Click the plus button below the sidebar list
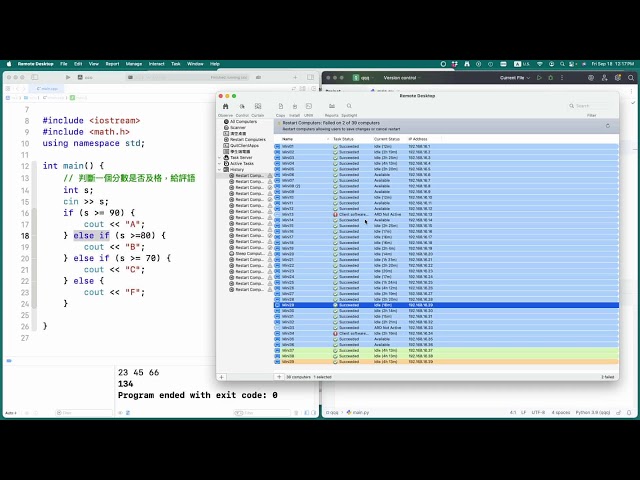Viewport: 640px width, 480px height. point(221,377)
